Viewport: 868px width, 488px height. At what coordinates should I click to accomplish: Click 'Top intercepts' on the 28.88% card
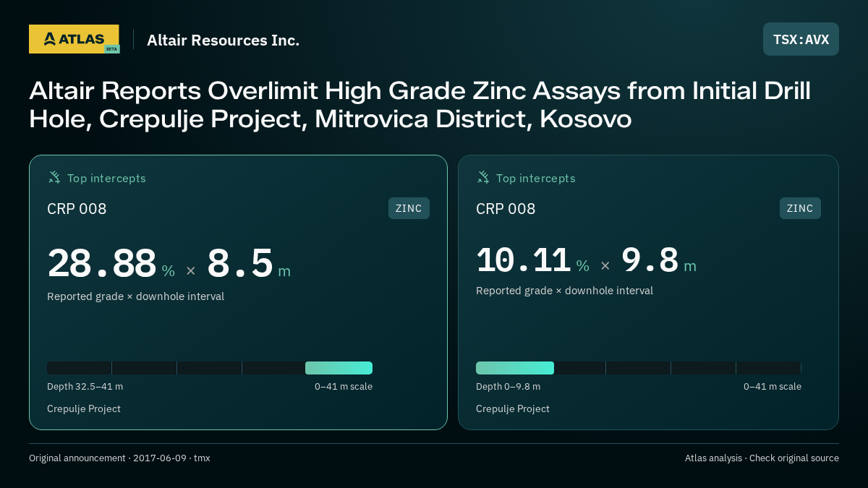click(106, 178)
